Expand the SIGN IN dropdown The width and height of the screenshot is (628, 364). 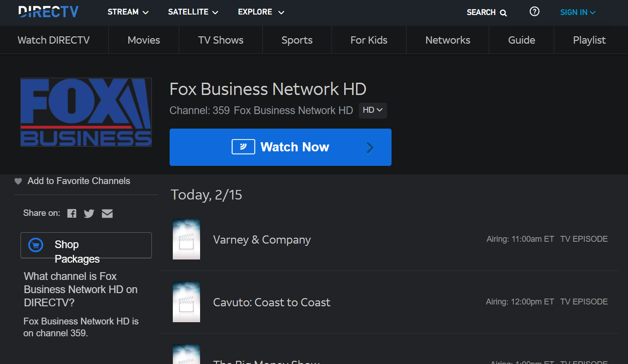tap(578, 12)
